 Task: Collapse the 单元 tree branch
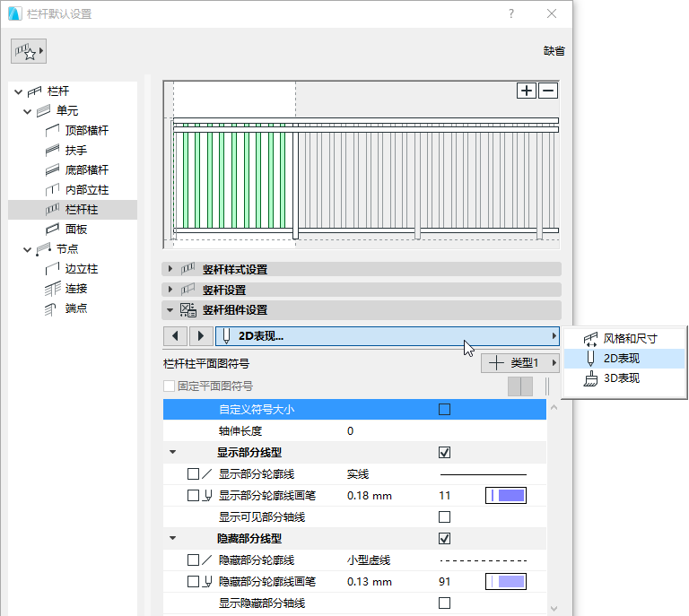pyautogui.click(x=27, y=111)
